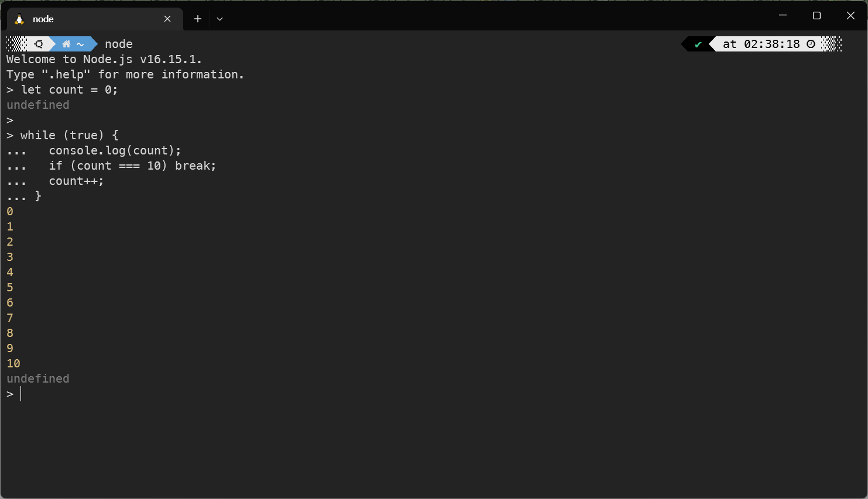The width and height of the screenshot is (868, 499).
Task: Maximize the terminal window
Action: (816, 16)
